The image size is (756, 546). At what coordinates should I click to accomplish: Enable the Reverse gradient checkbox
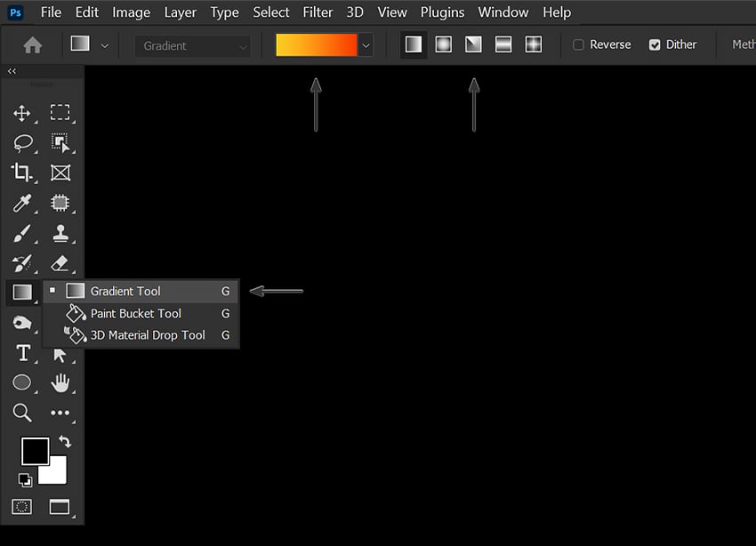pyautogui.click(x=580, y=44)
